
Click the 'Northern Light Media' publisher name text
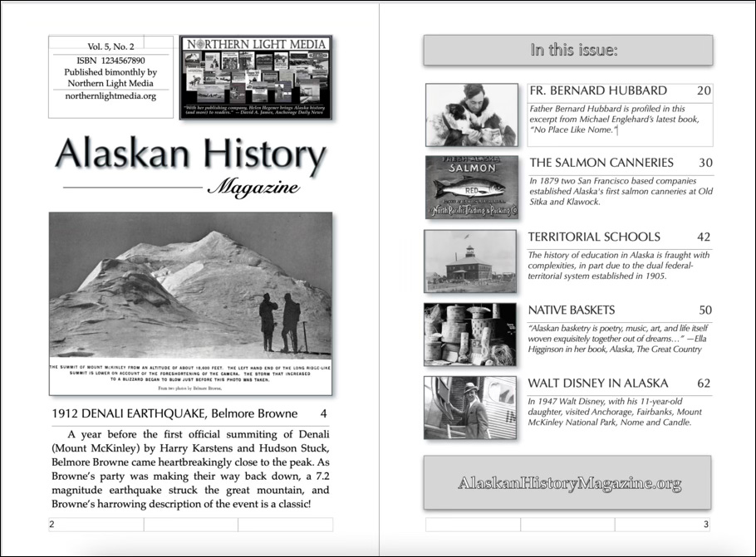pos(110,83)
